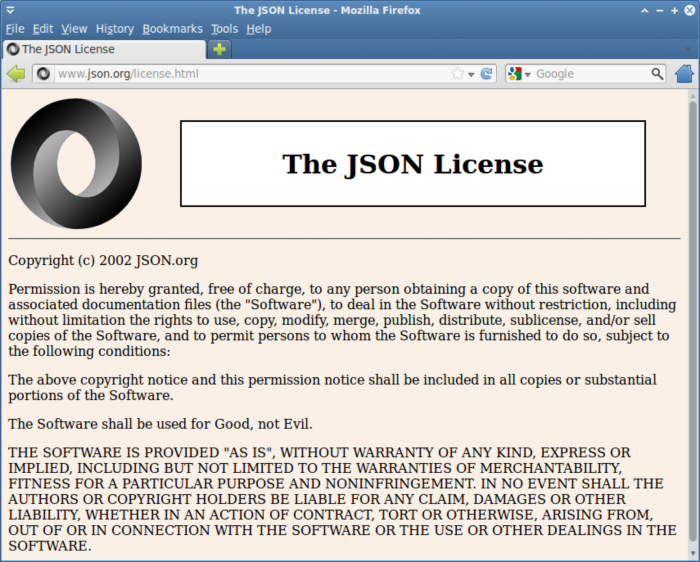
Task: Open the Tools menu
Action: click(x=224, y=29)
